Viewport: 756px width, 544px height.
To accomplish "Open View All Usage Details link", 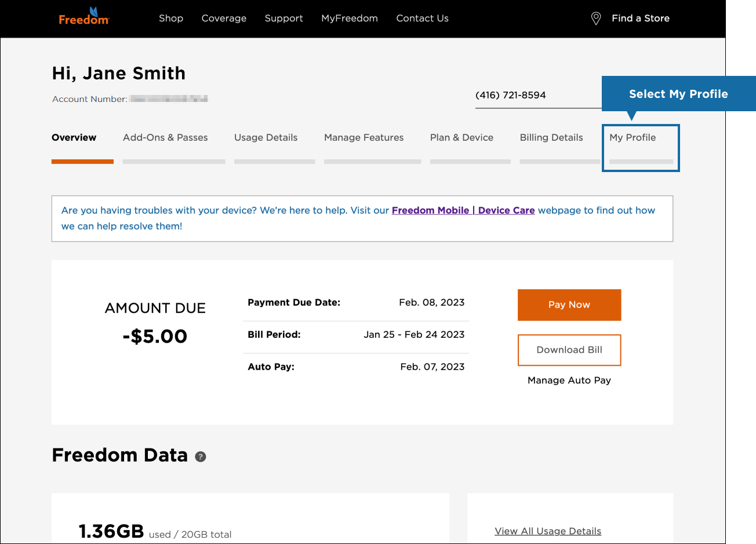I will (548, 531).
